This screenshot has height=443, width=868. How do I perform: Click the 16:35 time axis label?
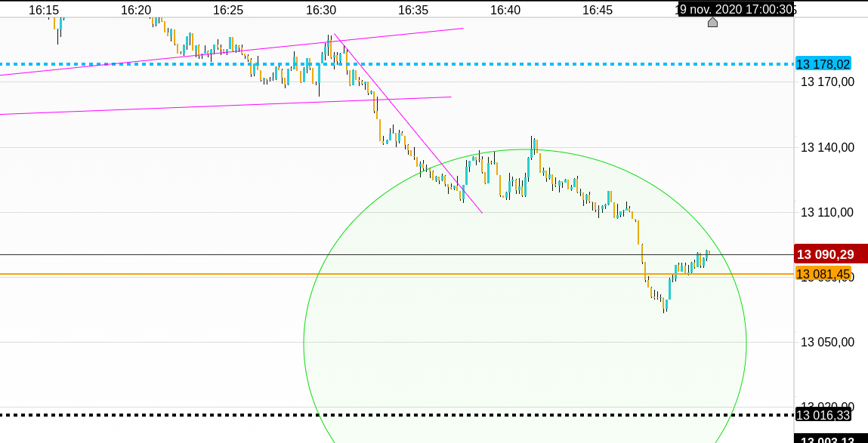[413, 10]
